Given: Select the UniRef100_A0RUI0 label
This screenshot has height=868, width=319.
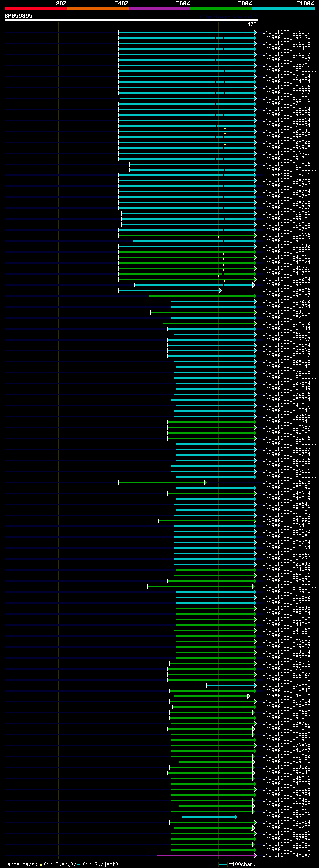Looking at the screenshot, I should [286, 761].
